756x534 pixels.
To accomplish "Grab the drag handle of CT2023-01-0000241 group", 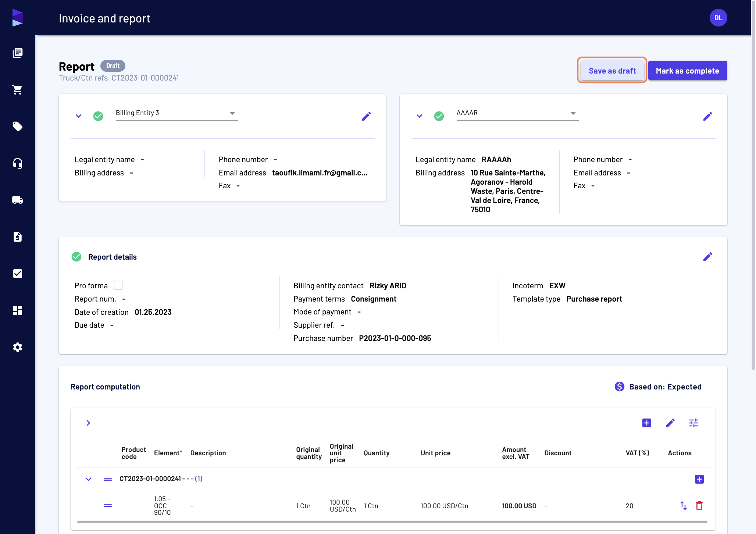I will pos(108,479).
